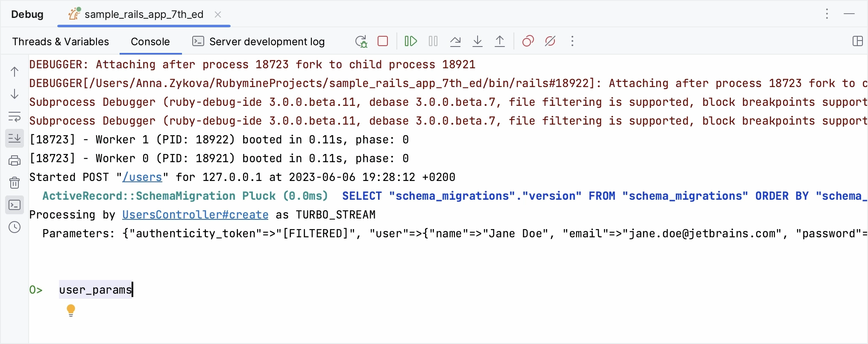
Task: Click the Step Into arrow icon
Action: click(x=478, y=41)
